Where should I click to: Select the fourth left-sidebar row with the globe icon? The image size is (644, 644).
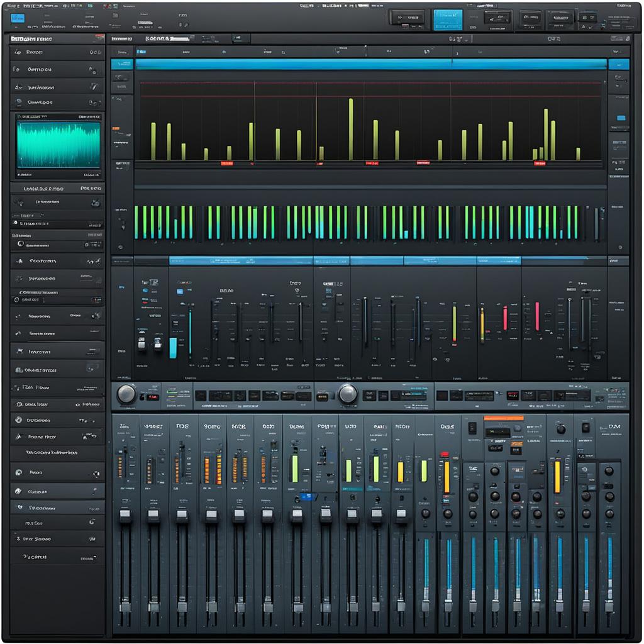(57, 103)
